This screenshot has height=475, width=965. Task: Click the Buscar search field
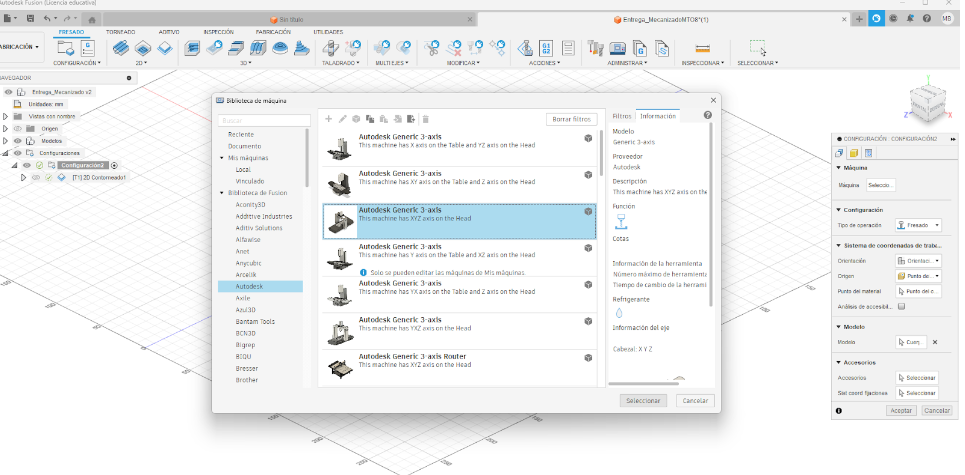click(x=260, y=120)
